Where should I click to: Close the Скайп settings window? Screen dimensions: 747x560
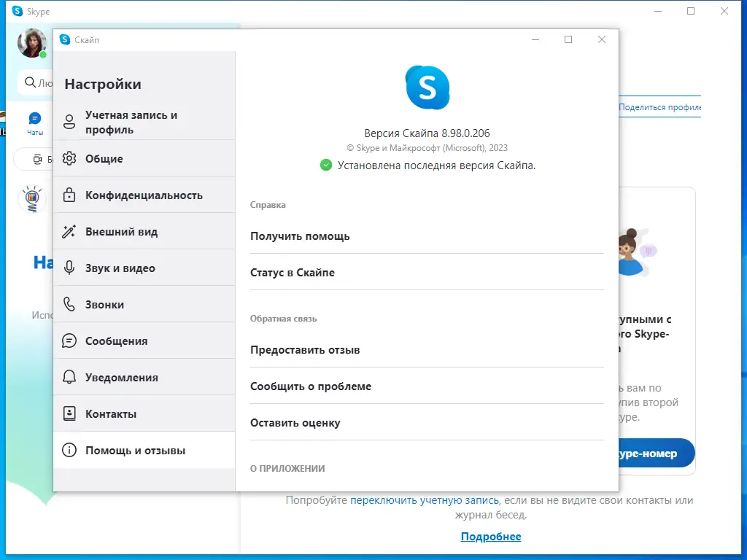click(602, 39)
